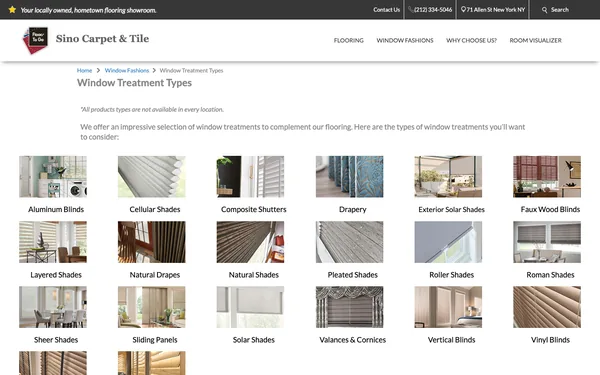Open the Valances & Cornices thumbnail
600x375 pixels.
(349, 307)
